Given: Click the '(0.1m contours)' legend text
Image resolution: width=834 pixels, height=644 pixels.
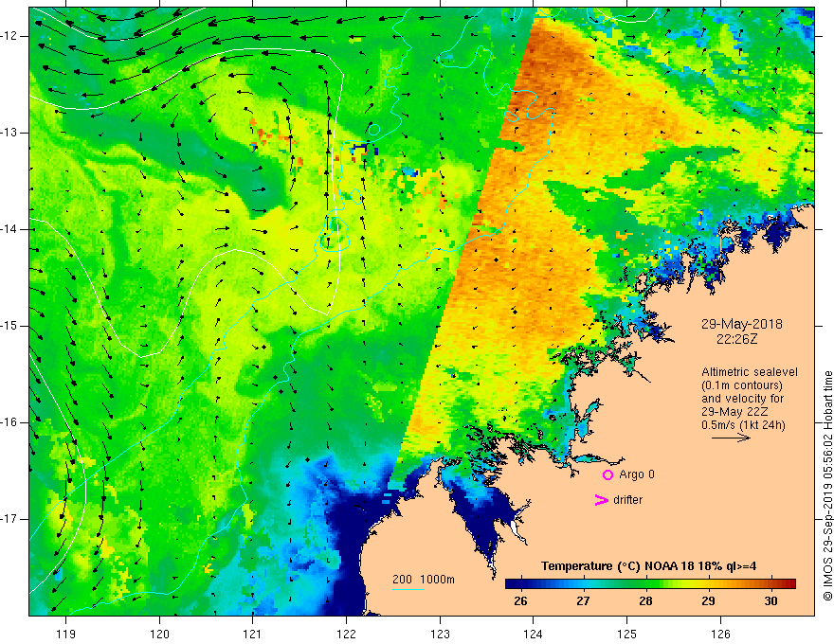Looking at the screenshot, I should tap(742, 385).
